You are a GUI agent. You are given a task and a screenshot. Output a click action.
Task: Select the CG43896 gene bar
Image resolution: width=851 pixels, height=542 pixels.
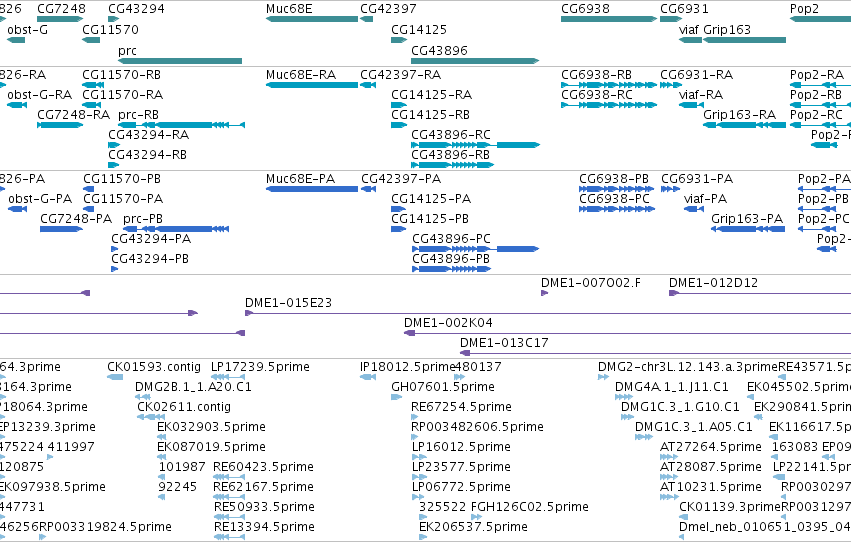pyautogui.click(x=475, y=61)
